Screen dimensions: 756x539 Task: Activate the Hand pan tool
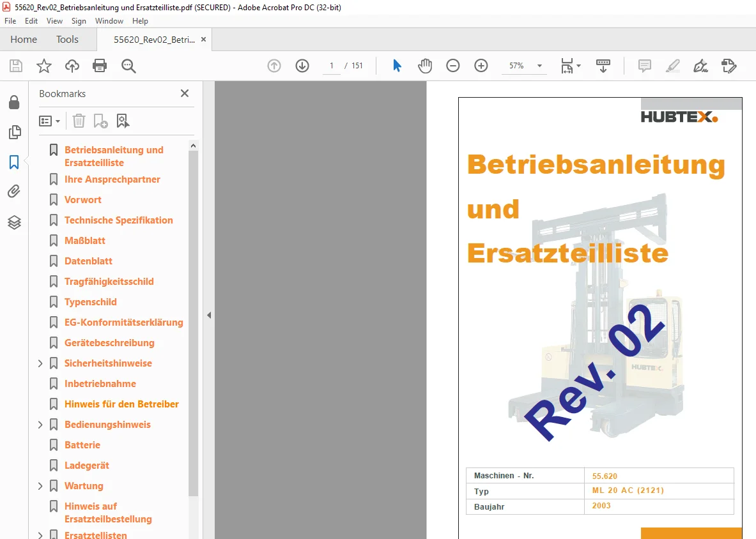click(x=425, y=66)
